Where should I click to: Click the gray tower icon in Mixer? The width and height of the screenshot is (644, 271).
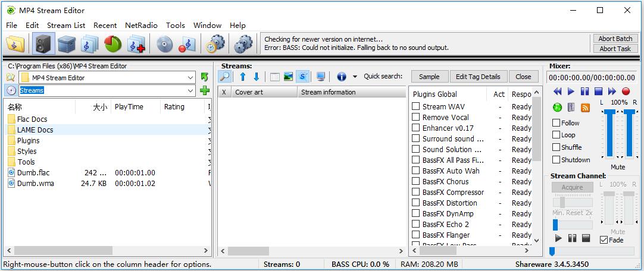(571, 108)
